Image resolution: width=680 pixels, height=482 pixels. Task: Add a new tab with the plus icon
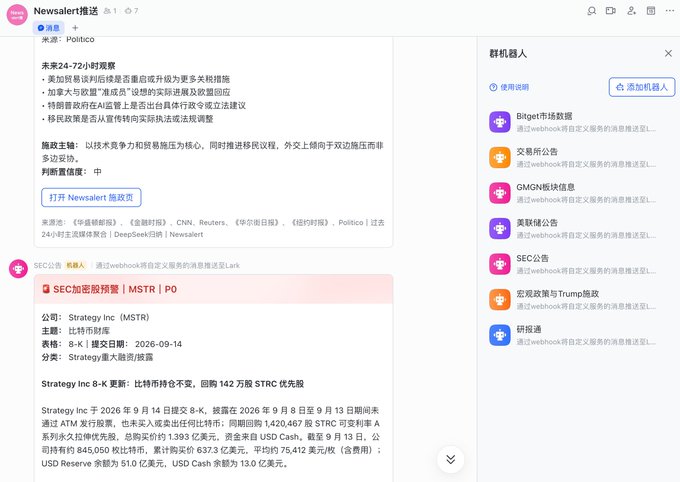(75, 28)
